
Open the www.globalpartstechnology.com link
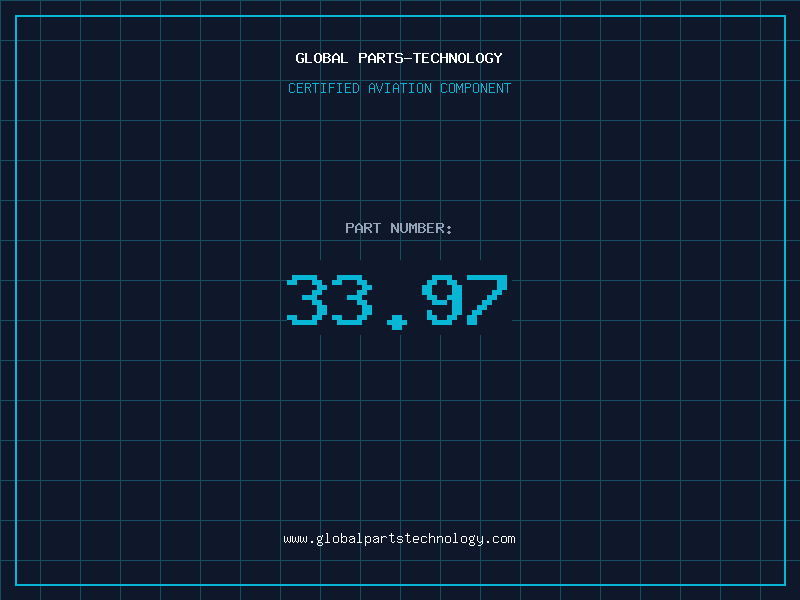pyautogui.click(x=399, y=539)
